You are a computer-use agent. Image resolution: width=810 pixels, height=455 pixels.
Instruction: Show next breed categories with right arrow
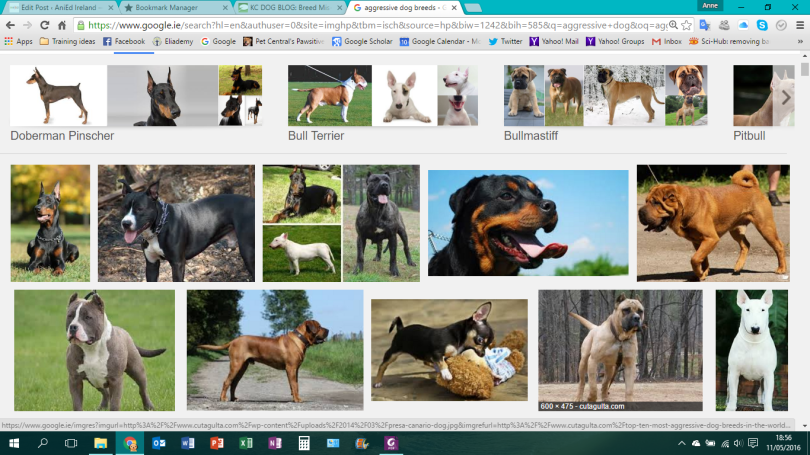pos(787,97)
